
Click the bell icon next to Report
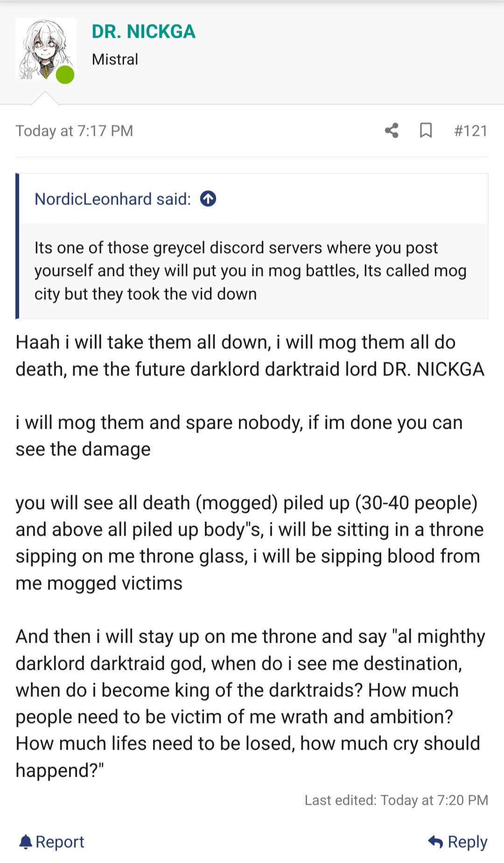coord(26,842)
